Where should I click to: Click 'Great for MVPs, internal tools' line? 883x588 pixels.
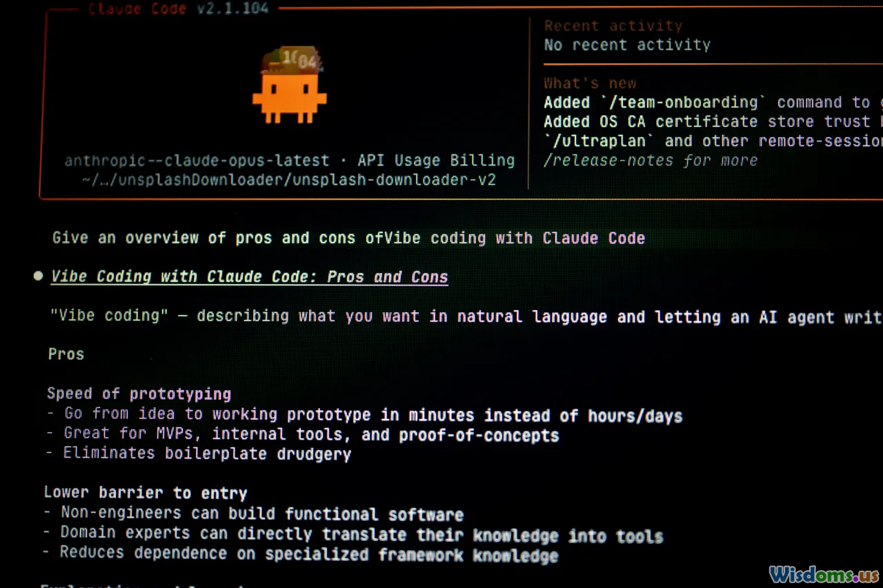[302, 434]
